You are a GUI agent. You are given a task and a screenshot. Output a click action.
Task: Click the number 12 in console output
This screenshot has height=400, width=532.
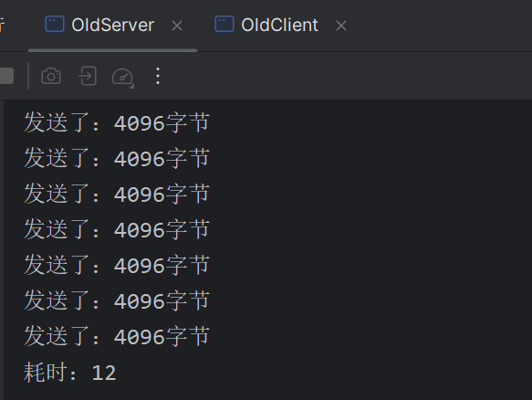[104, 373]
